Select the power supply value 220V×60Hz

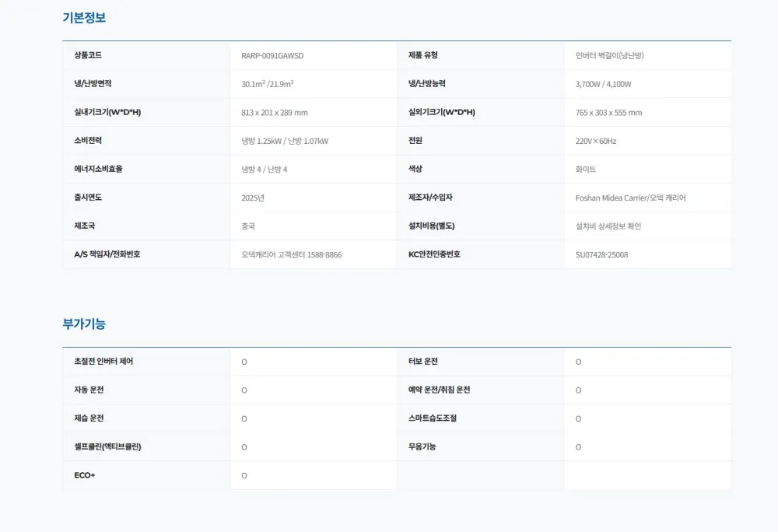(596, 141)
